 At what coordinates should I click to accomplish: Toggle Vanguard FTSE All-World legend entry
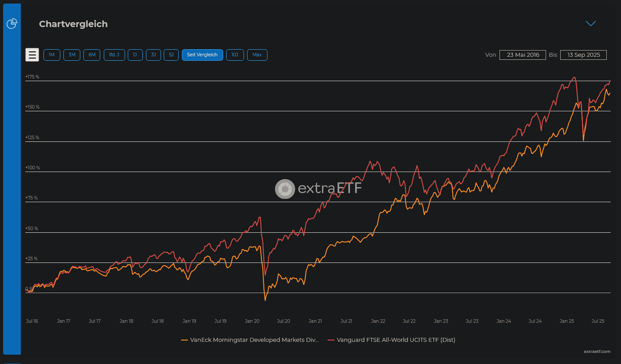(396, 340)
